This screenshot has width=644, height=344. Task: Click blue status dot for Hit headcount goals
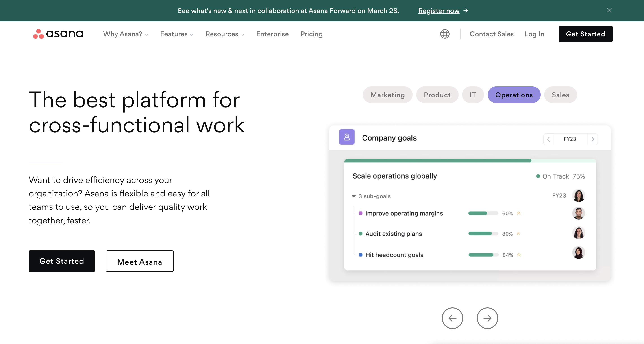point(361,255)
